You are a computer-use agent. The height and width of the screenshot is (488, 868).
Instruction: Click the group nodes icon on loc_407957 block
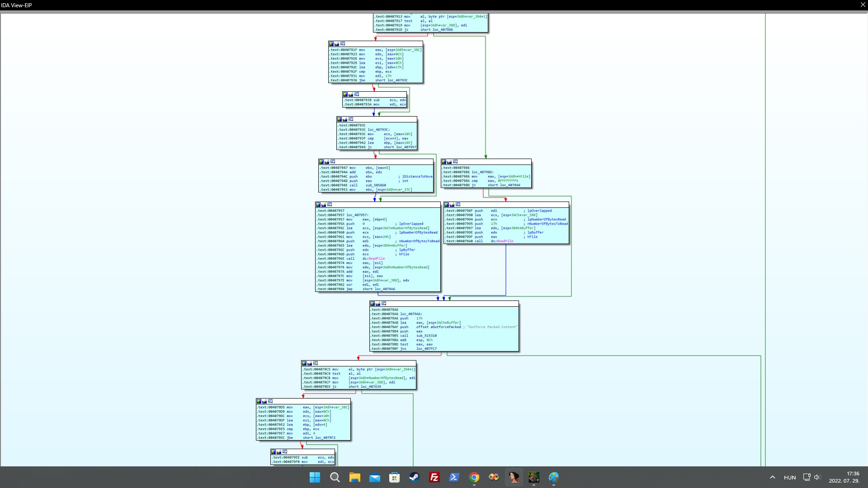[x=330, y=205]
